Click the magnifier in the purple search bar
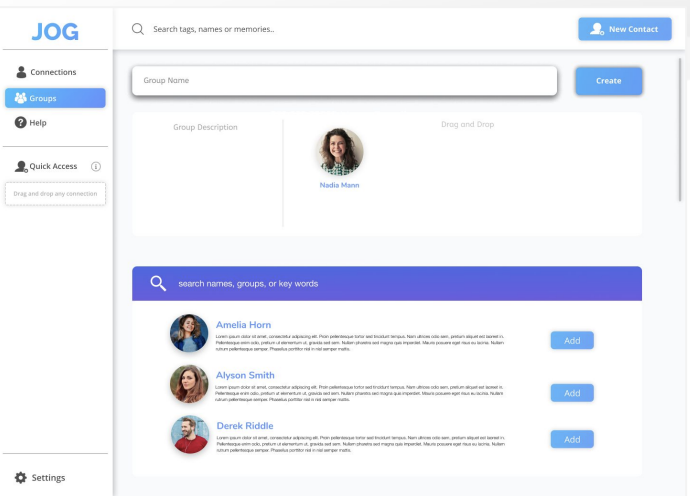This screenshot has width=690, height=496. click(157, 283)
